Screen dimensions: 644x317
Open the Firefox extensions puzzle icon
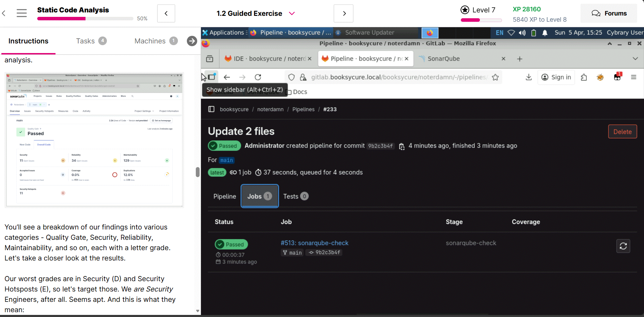[584, 77]
